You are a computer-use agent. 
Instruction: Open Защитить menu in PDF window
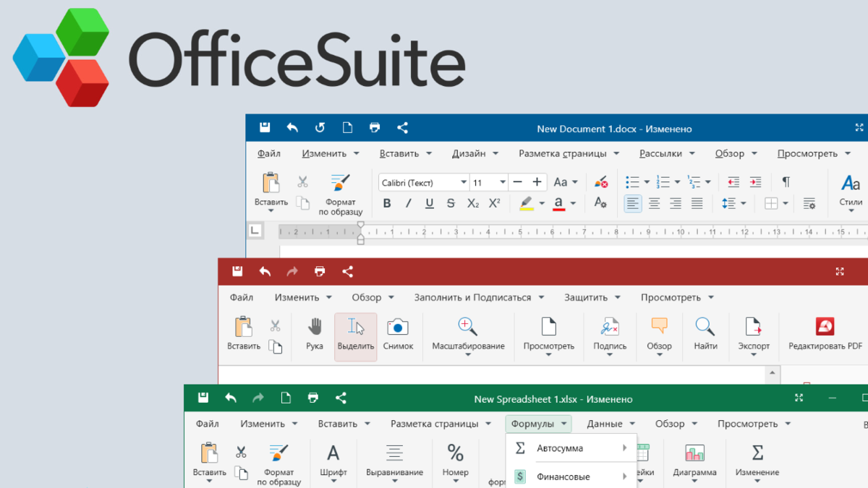point(592,297)
